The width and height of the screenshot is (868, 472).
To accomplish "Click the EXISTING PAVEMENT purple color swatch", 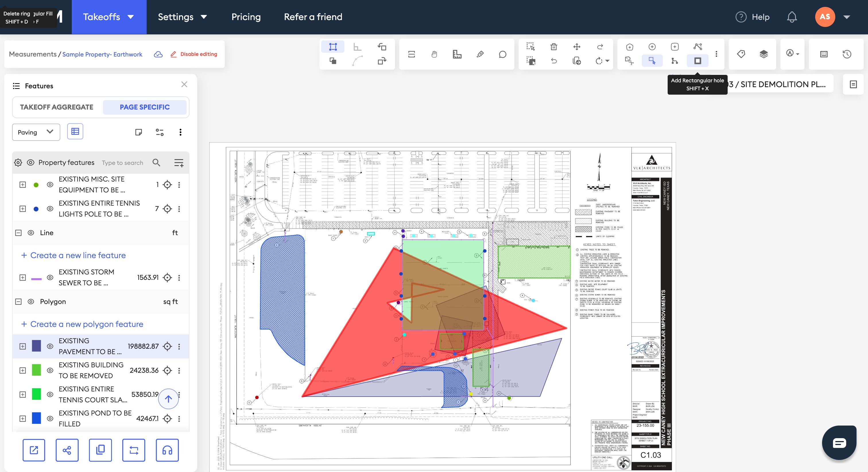I will pos(36,346).
